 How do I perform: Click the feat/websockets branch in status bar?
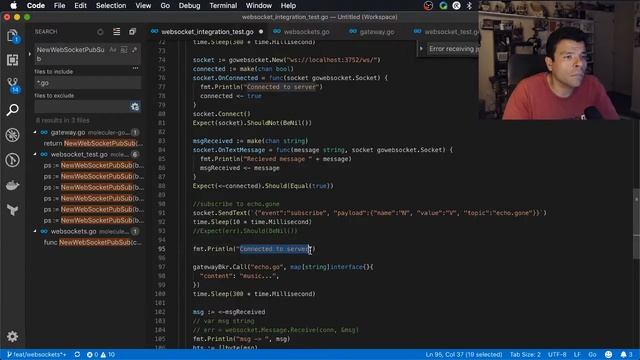pyautogui.click(x=36, y=354)
